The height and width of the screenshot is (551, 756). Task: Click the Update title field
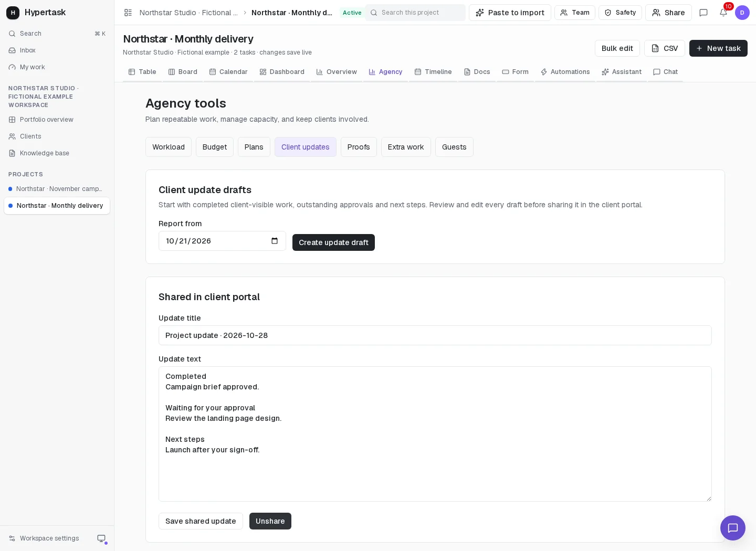(x=435, y=335)
